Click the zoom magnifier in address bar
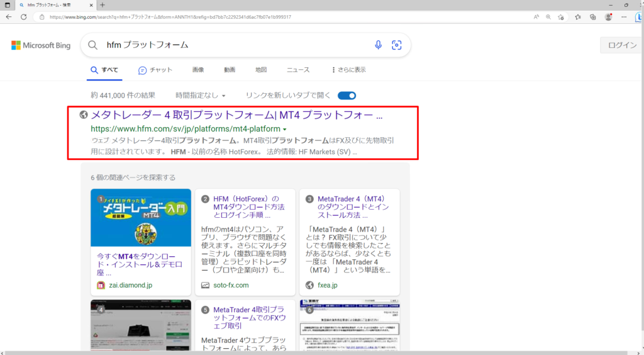 click(548, 17)
